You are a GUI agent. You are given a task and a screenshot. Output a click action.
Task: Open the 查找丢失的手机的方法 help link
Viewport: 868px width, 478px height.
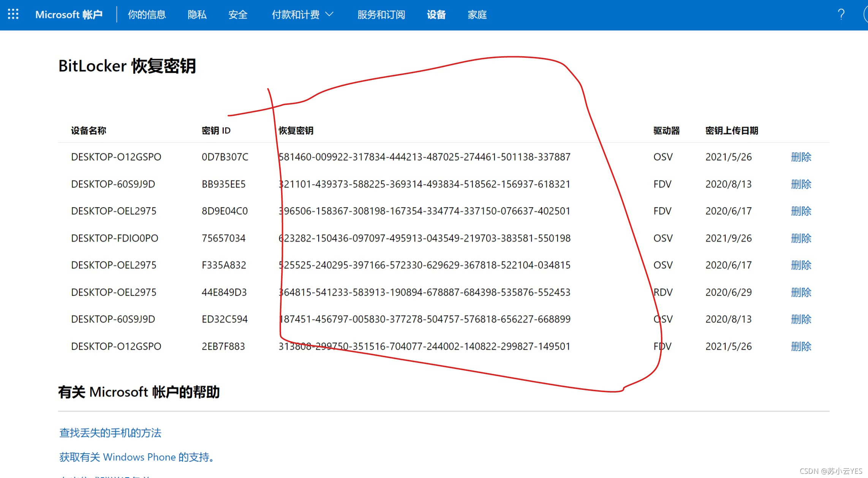[x=110, y=433]
